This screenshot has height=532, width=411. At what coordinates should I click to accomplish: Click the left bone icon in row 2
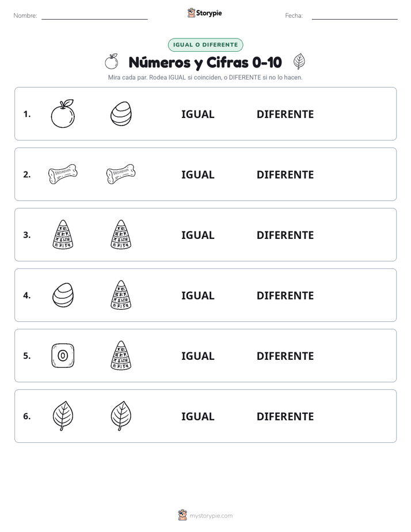point(63,174)
